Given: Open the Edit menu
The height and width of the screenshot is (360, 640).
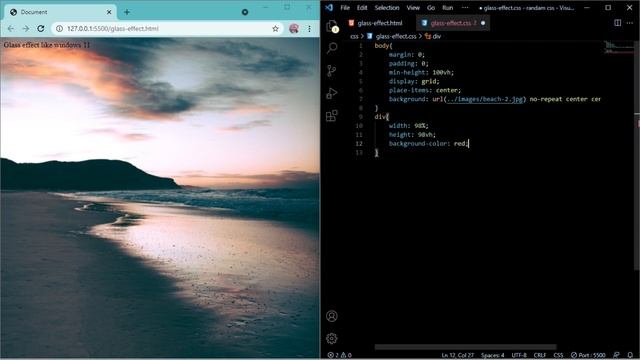Looking at the screenshot, I should (x=362, y=8).
